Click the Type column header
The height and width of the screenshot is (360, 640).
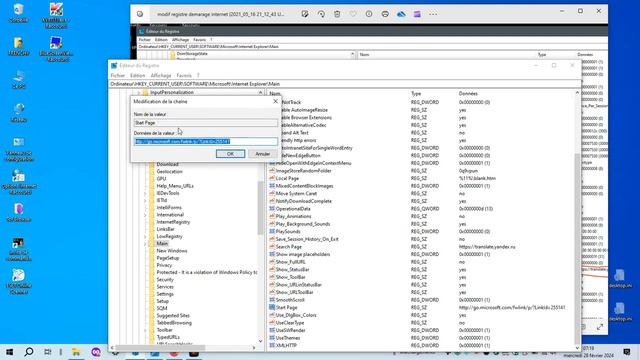(416, 93)
